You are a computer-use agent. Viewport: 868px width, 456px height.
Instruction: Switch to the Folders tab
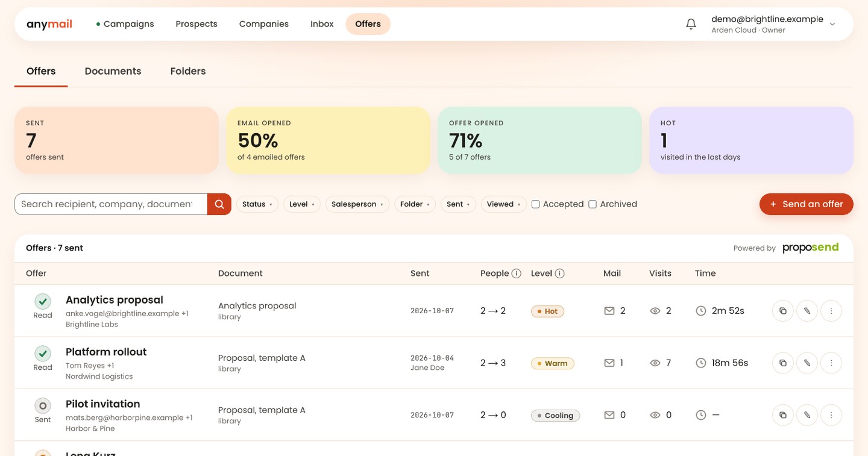click(188, 71)
